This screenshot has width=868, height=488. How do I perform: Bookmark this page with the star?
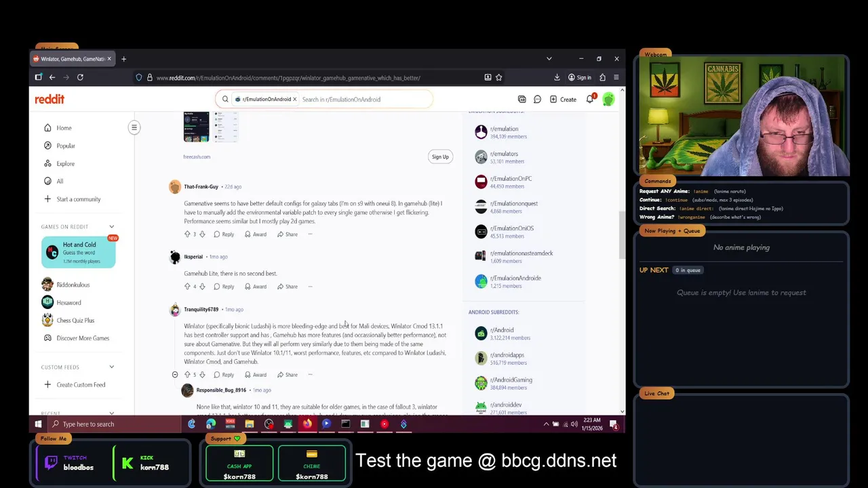click(498, 77)
